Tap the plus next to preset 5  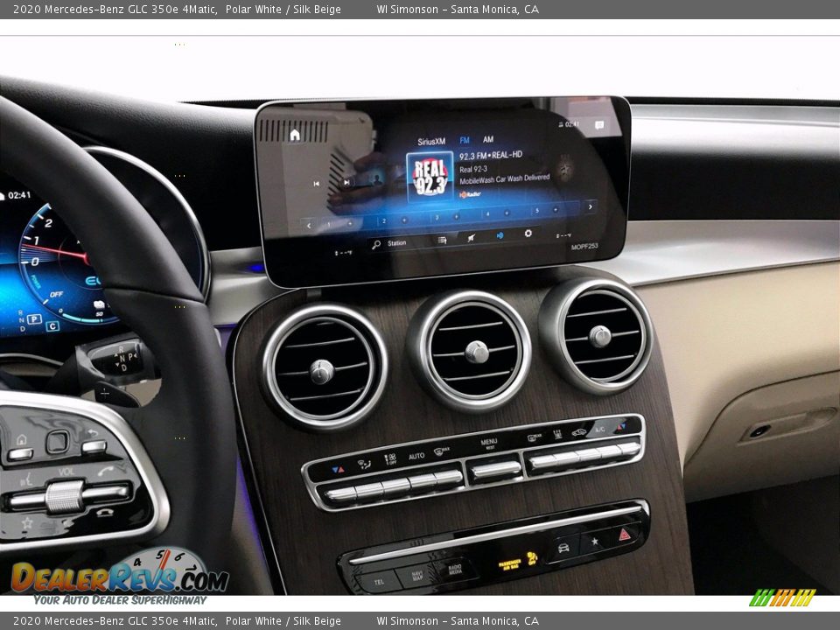point(556,209)
